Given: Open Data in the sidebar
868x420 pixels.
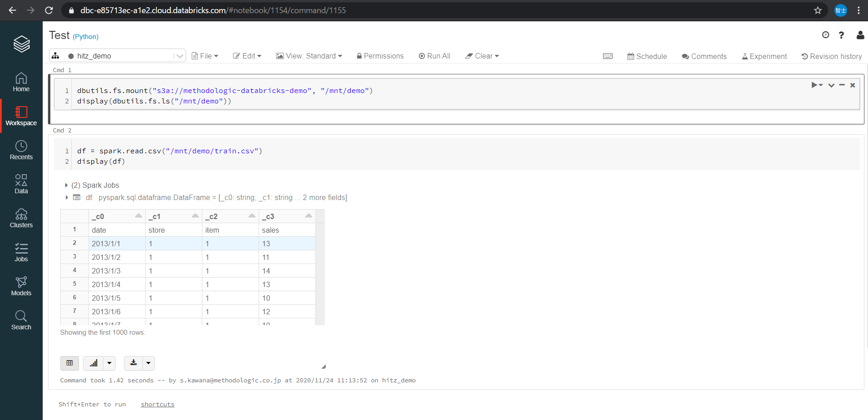Looking at the screenshot, I should [x=21, y=184].
